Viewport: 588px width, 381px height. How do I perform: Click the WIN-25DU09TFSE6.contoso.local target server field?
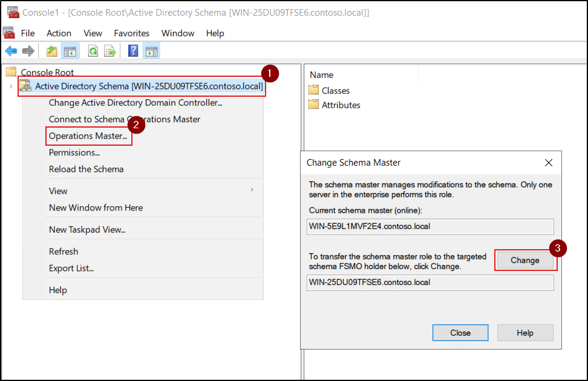[x=430, y=282]
